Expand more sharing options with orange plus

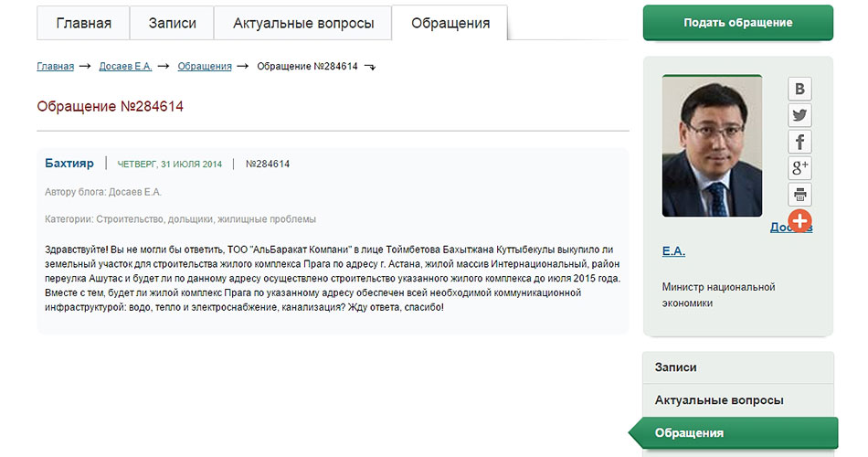tap(800, 220)
